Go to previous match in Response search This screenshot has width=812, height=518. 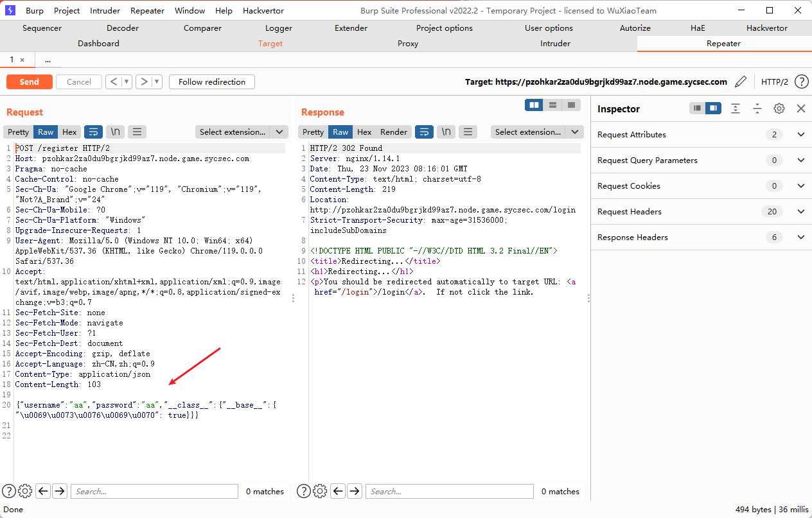338,491
